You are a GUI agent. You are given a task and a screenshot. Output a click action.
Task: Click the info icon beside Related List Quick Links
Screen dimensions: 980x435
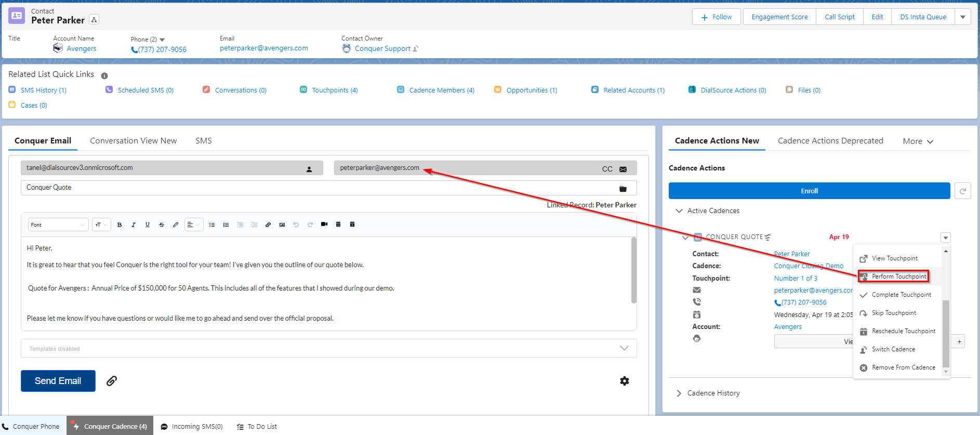(x=104, y=76)
